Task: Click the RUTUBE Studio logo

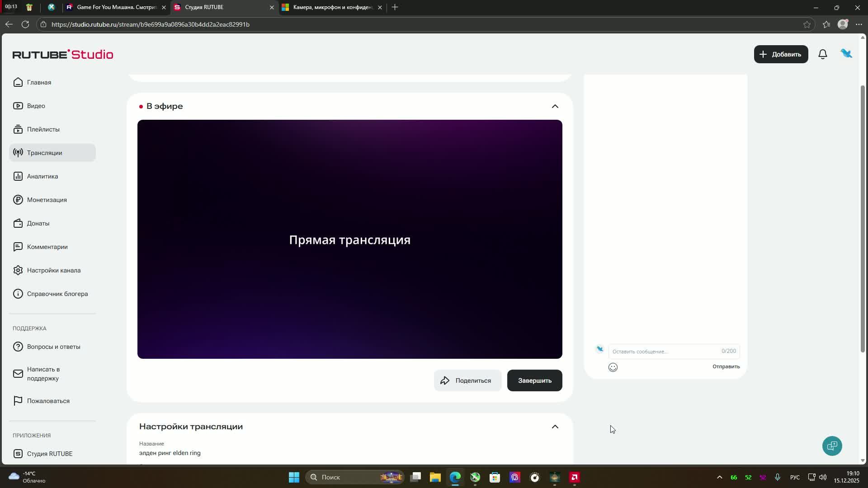Action: tap(63, 54)
